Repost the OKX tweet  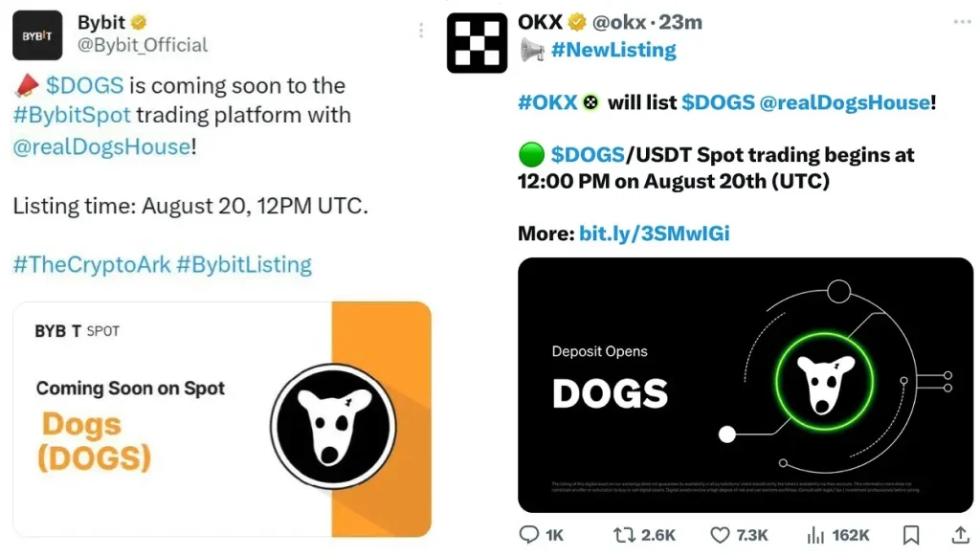coord(623,535)
